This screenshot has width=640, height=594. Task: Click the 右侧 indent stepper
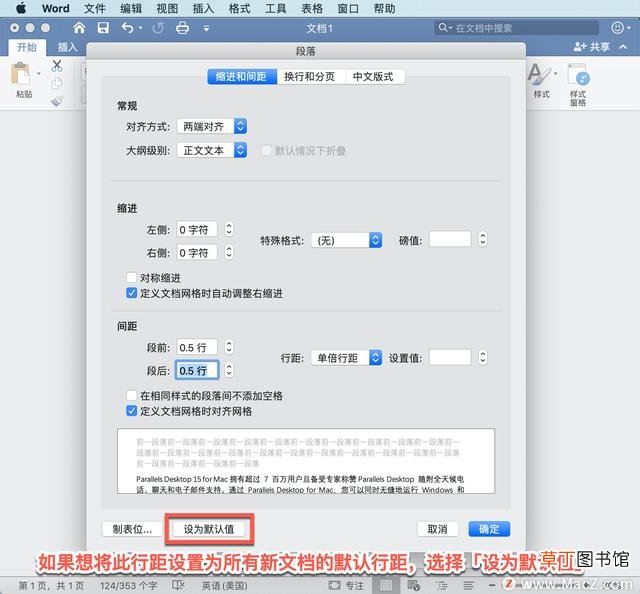229,252
